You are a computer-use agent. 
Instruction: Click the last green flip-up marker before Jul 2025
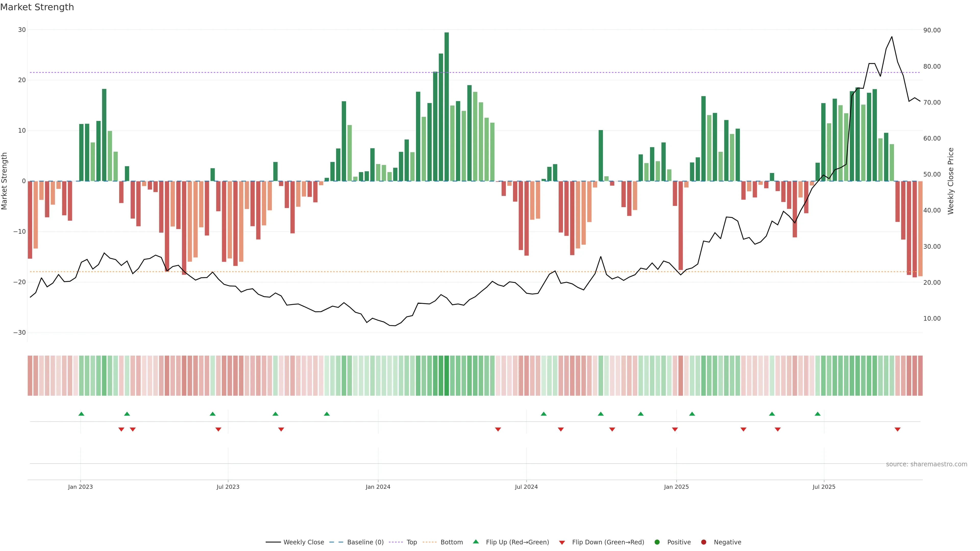click(x=817, y=414)
